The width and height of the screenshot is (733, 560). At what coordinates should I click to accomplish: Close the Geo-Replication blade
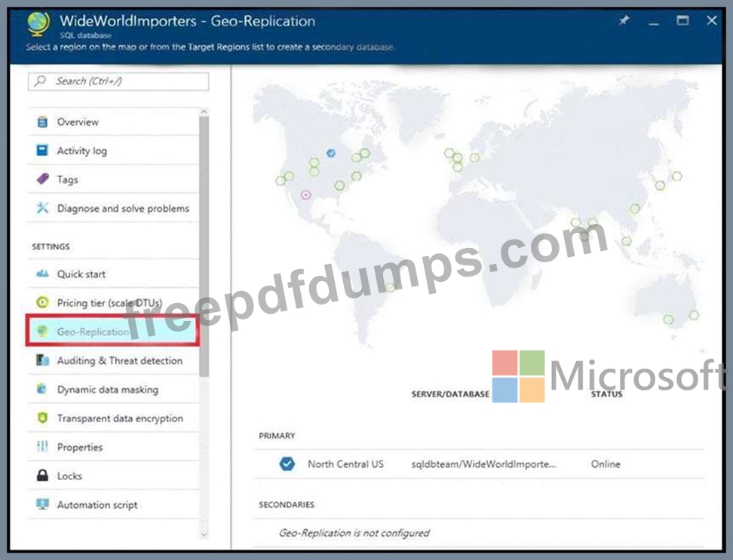click(711, 20)
